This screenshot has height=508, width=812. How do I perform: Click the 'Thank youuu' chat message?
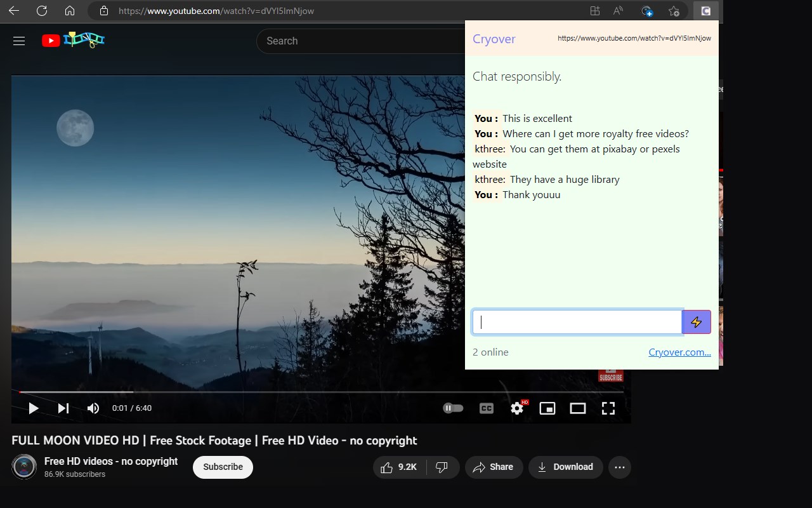click(x=532, y=195)
